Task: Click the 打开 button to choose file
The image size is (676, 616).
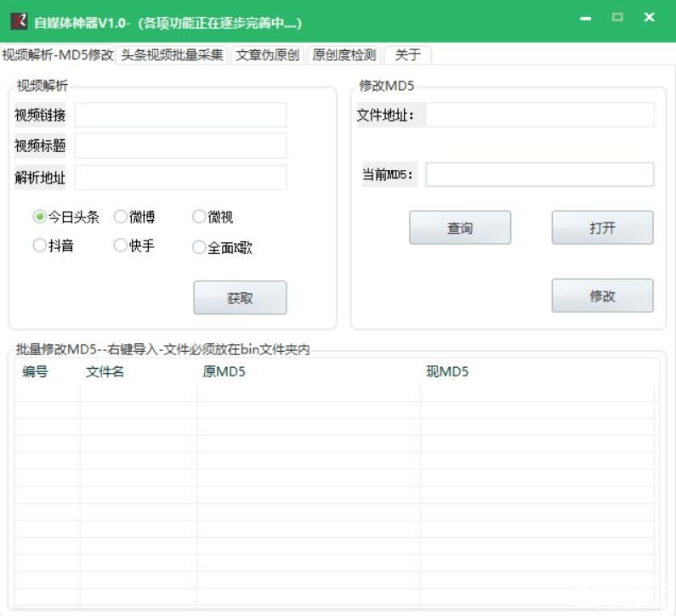Action: [x=602, y=228]
